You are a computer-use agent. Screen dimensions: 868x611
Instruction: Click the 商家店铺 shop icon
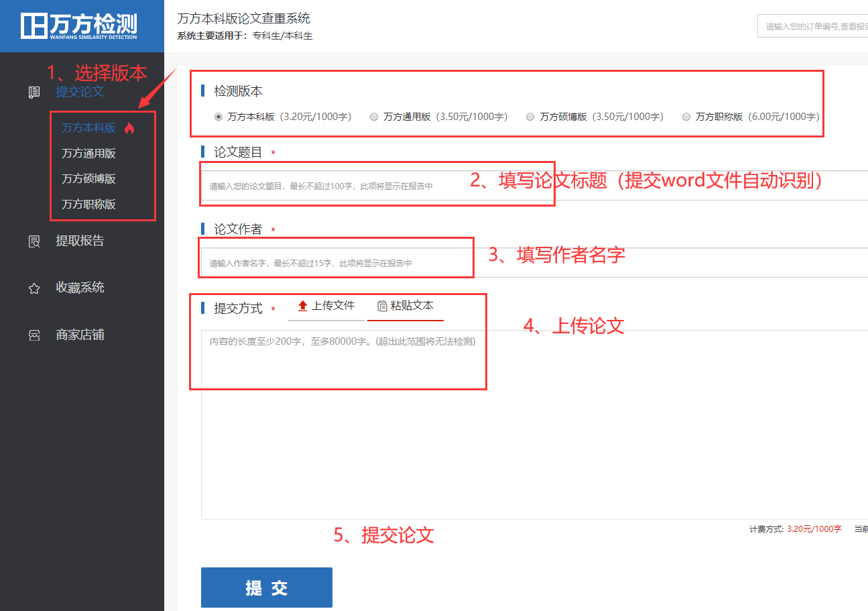pos(34,335)
